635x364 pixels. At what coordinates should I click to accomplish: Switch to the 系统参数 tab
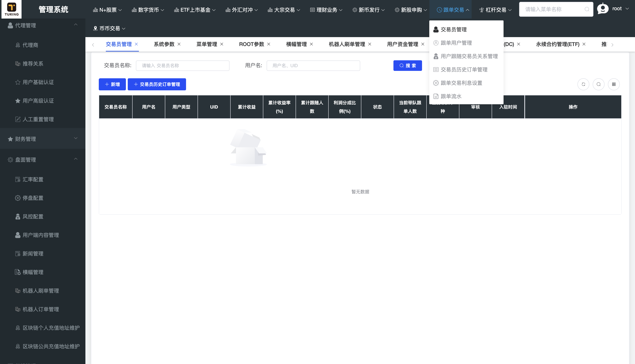pyautogui.click(x=164, y=44)
